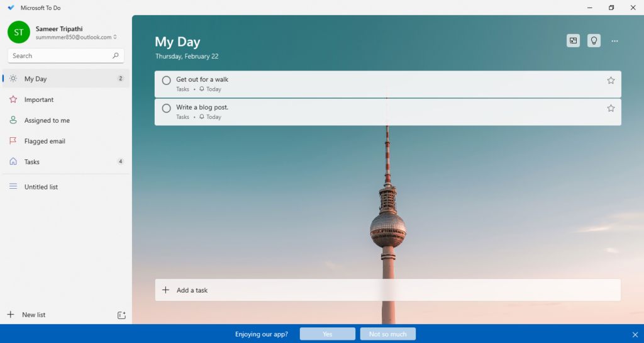Star 'Get out for a walk' as important
644x343 pixels.
(x=611, y=81)
